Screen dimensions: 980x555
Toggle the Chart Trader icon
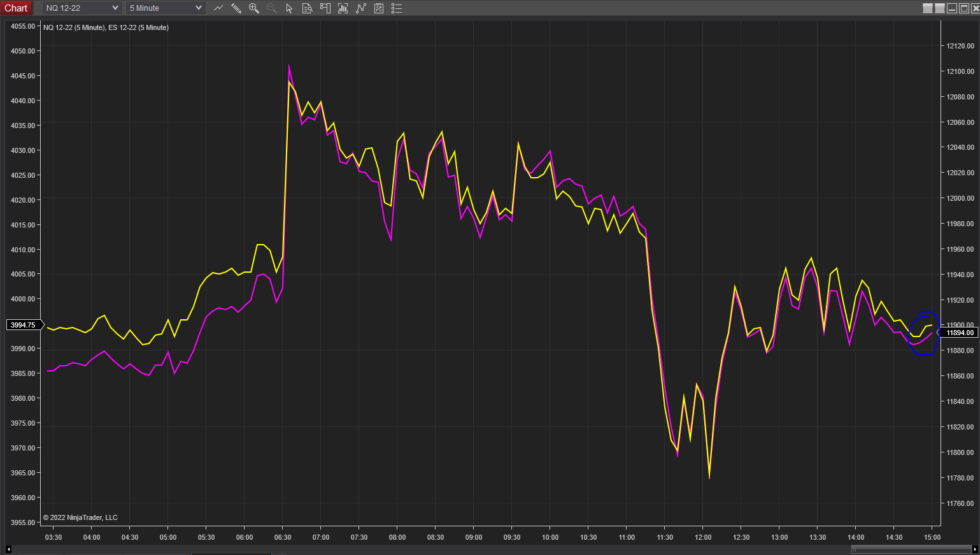325,8
